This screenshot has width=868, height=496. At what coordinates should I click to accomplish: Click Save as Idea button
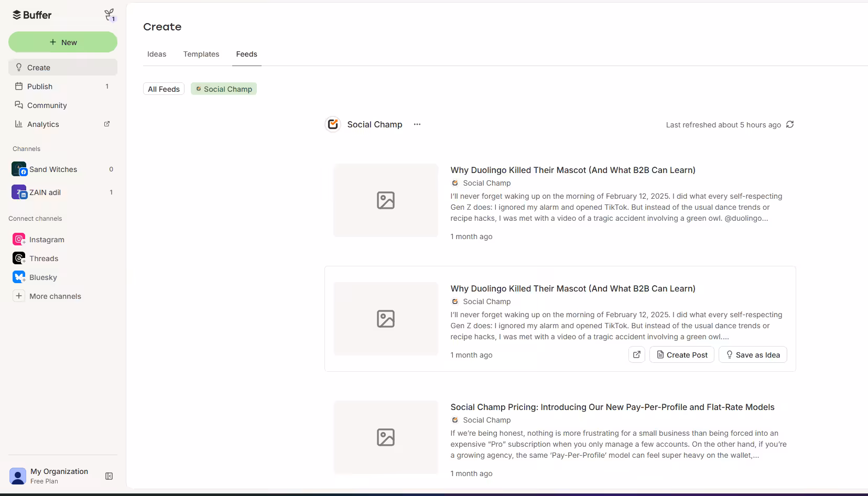(753, 354)
